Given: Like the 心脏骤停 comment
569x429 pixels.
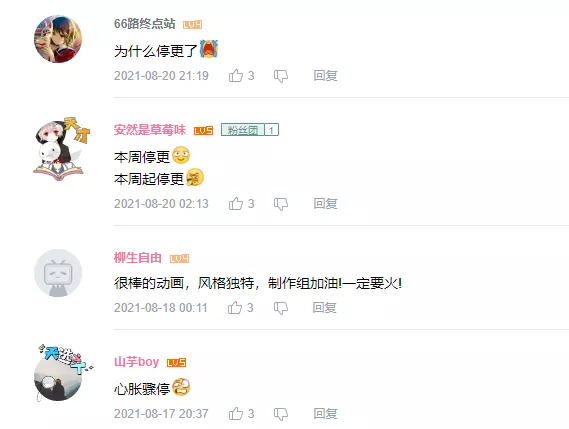Looking at the screenshot, I should (x=236, y=413).
